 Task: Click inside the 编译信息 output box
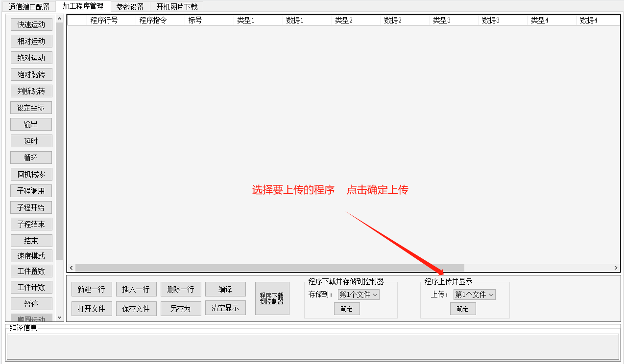(x=313, y=346)
